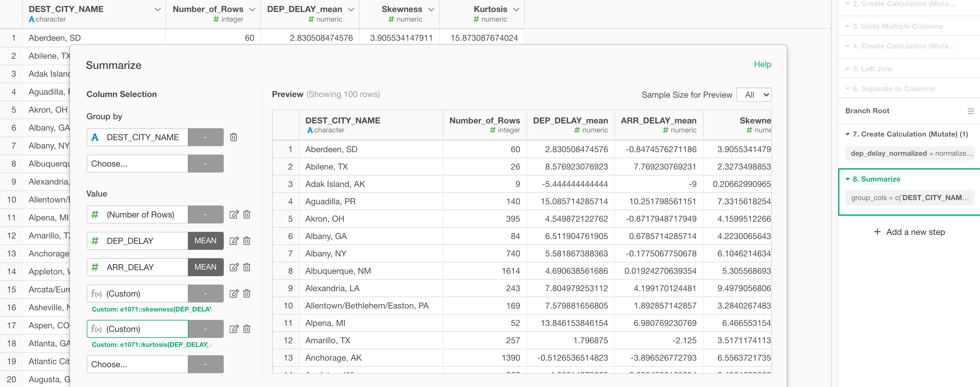Open the Help link in the Summarize dialog
980x387 pixels.
pyautogui.click(x=763, y=64)
